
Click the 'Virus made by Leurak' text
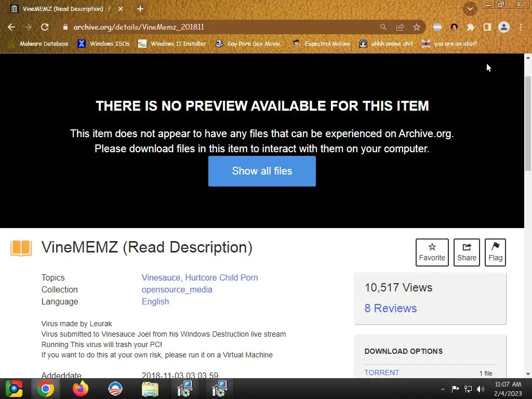click(x=77, y=324)
